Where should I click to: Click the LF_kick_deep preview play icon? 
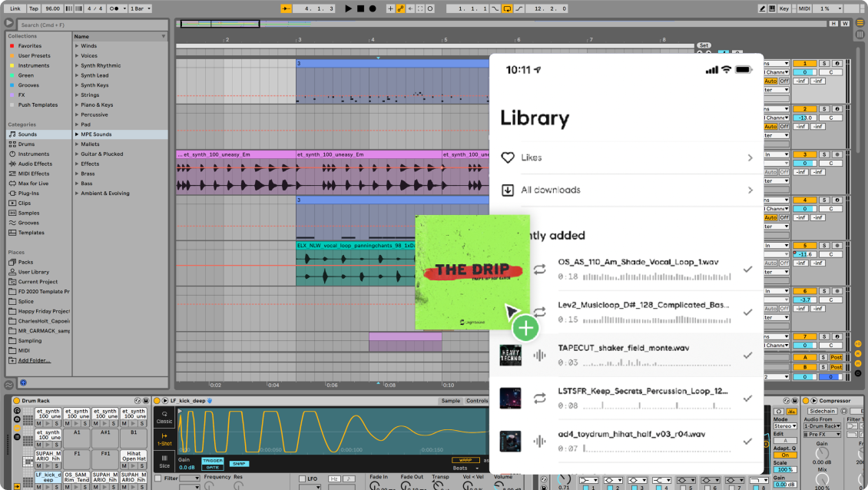point(165,400)
